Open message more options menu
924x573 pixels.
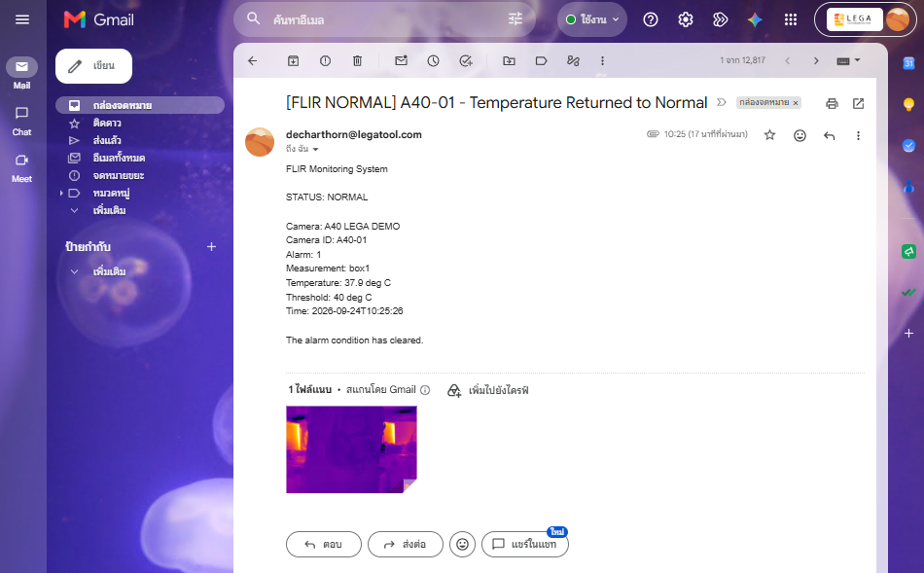pyautogui.click(x=858, y=135)
